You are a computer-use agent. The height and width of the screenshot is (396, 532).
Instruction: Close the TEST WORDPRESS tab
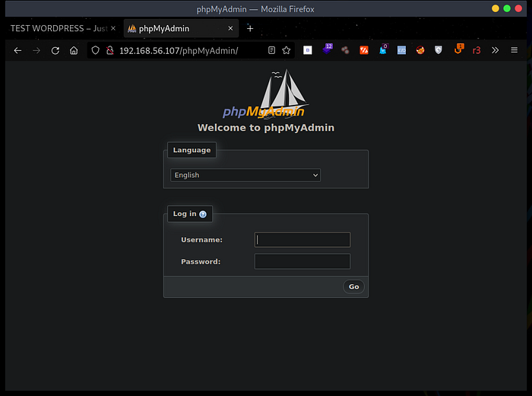(113, 28)
